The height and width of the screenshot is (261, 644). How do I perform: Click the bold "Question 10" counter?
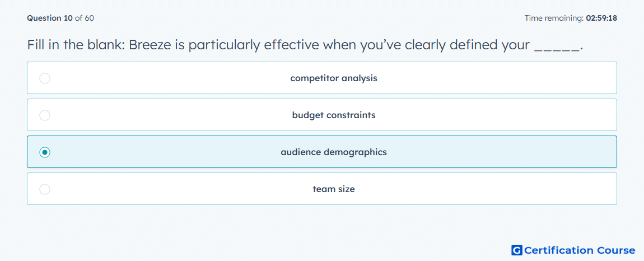coord(50,18)
